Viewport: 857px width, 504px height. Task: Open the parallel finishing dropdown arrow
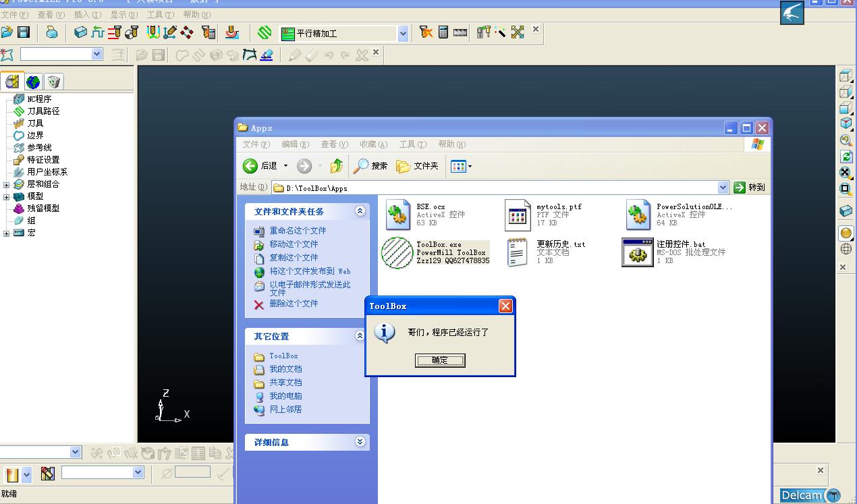[x=403, y=33]
